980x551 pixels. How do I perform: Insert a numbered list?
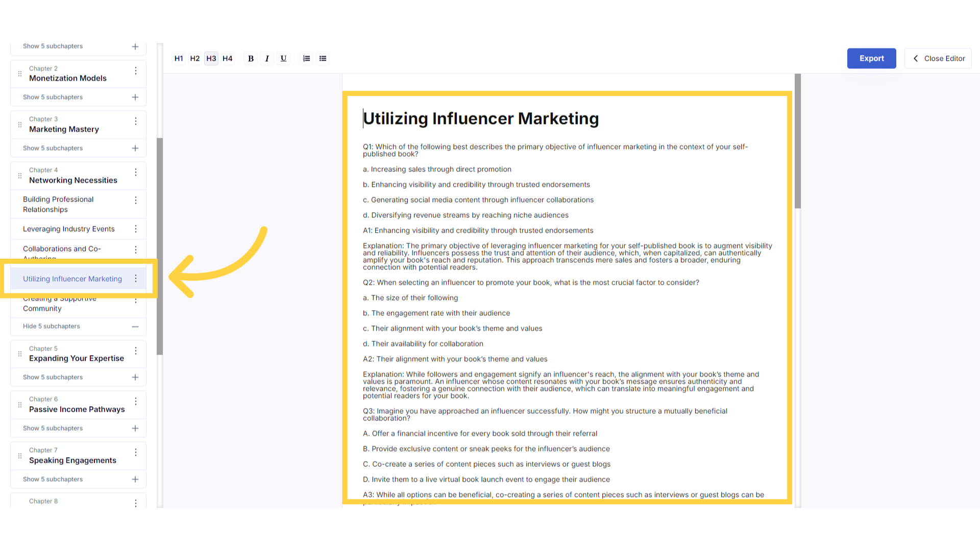click(306, 58)
